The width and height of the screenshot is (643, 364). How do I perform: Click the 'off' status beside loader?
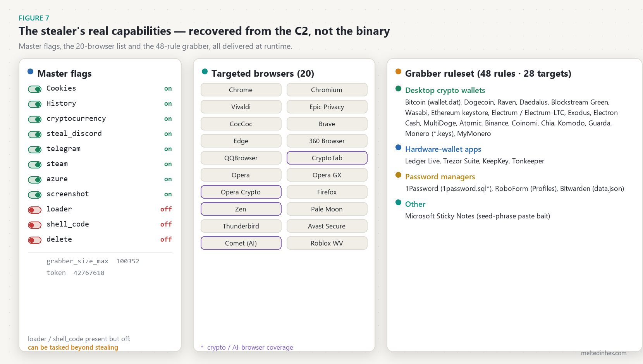pos(166,209)
